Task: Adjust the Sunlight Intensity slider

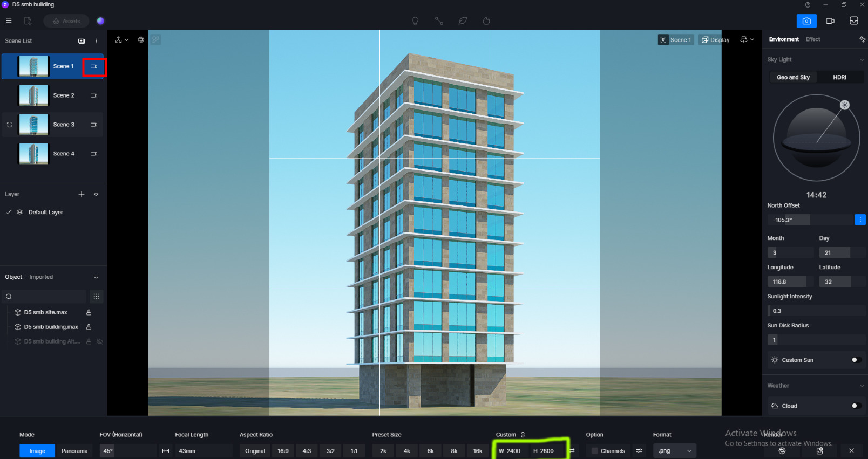Action: [816, 311]
